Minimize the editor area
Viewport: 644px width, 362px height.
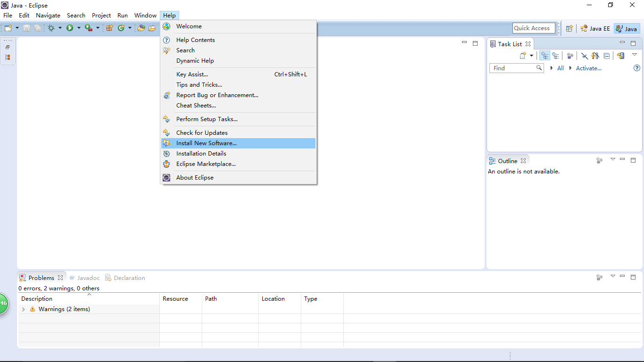point(464,42)
